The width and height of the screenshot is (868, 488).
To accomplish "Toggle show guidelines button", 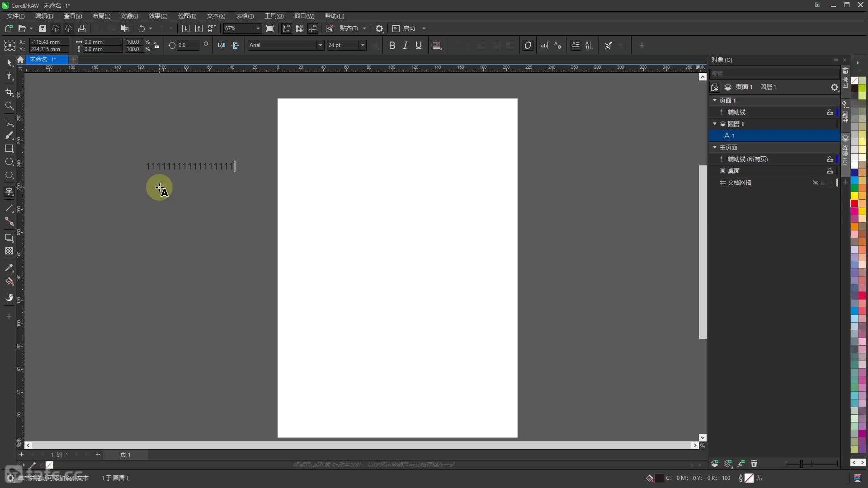I will coord(313,28).
